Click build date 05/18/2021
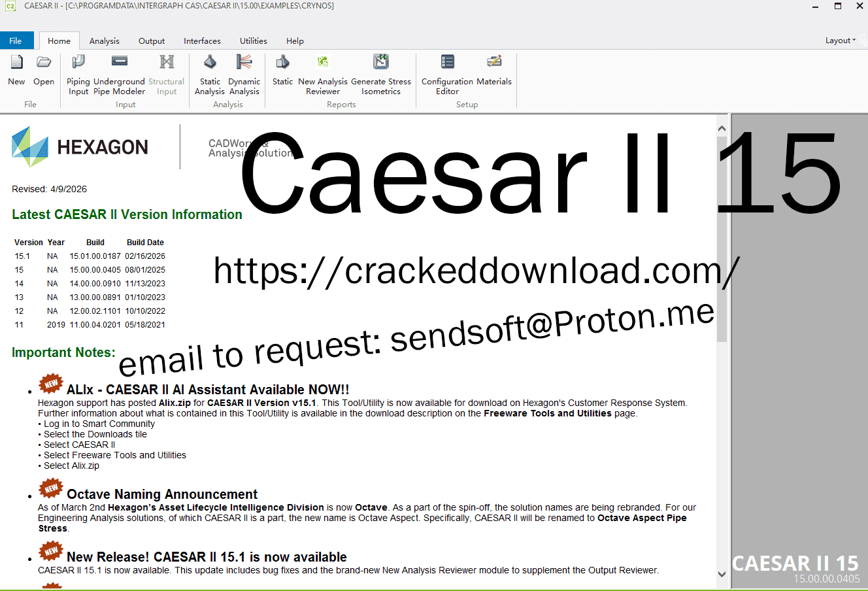Image resolution: width=868 pixels, height=591 pixels. pyautogui.click(x=145, y=325)
